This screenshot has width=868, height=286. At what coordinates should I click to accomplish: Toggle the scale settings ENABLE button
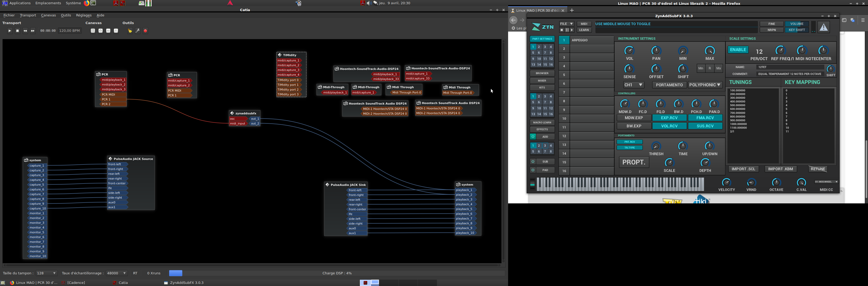[x=738, y=50]
